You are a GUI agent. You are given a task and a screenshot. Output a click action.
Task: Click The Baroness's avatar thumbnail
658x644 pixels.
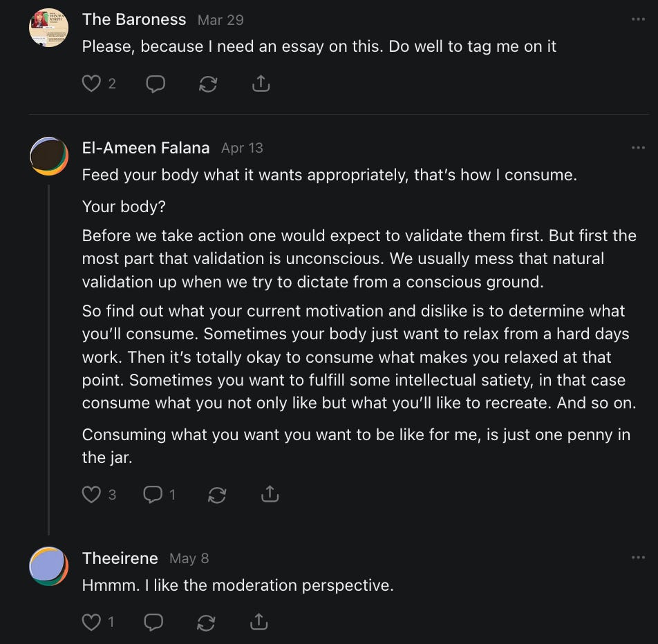point(48,28)
